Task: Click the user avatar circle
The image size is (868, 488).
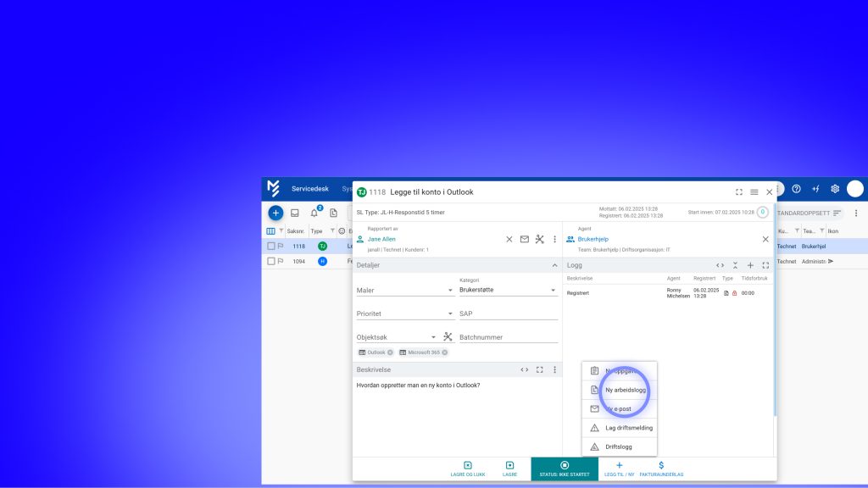Action: [x=855, y=189]
